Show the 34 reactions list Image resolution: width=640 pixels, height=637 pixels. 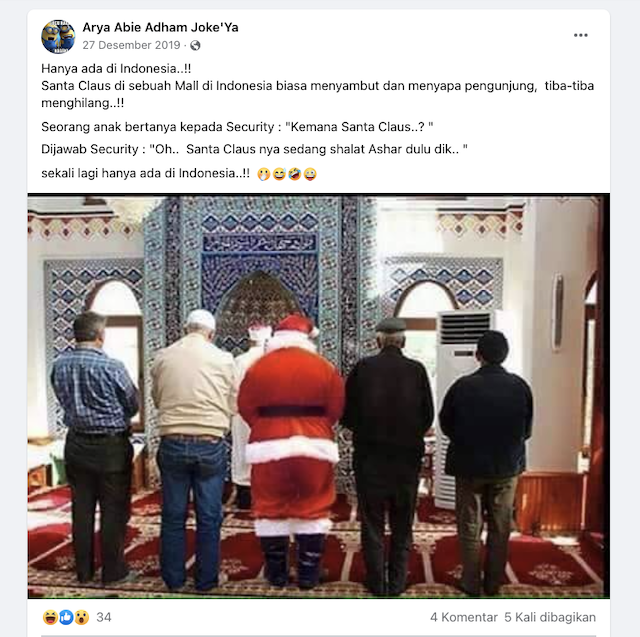coord(104,617)
